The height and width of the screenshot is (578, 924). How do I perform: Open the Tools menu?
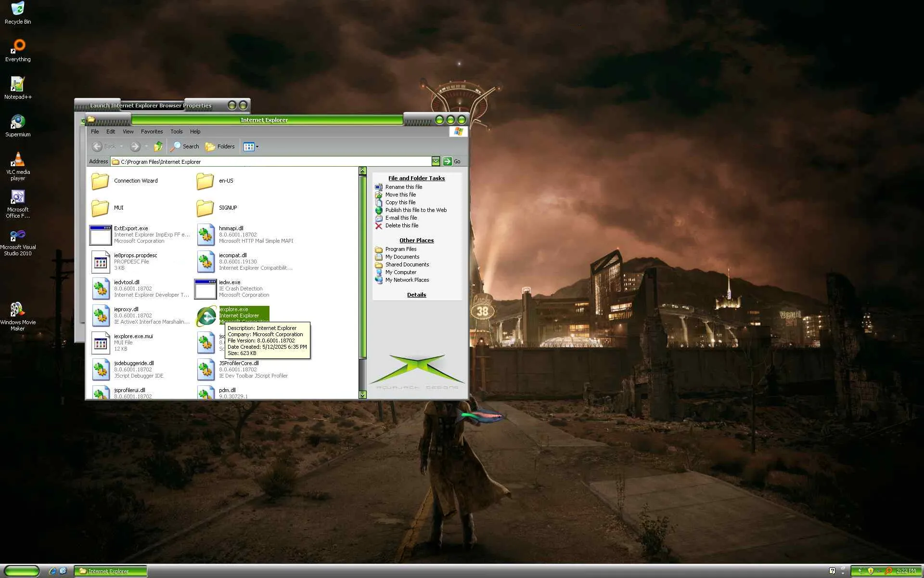(176, 131)
